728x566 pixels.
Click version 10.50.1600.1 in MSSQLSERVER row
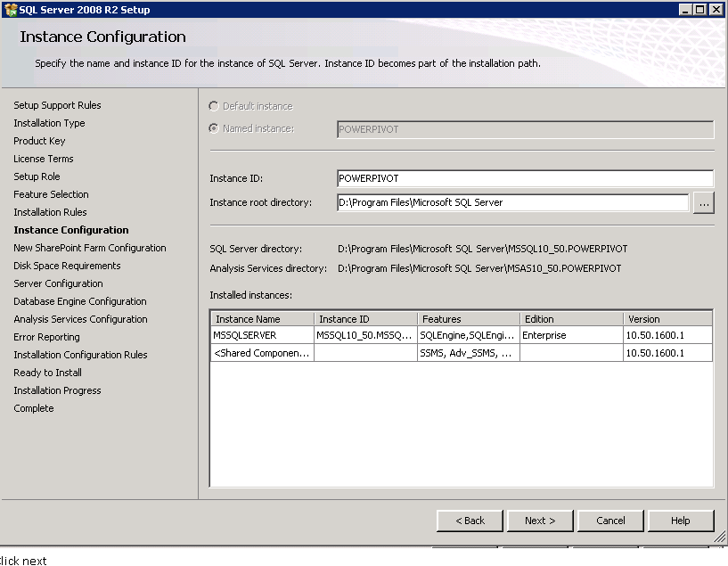point(667,335)
